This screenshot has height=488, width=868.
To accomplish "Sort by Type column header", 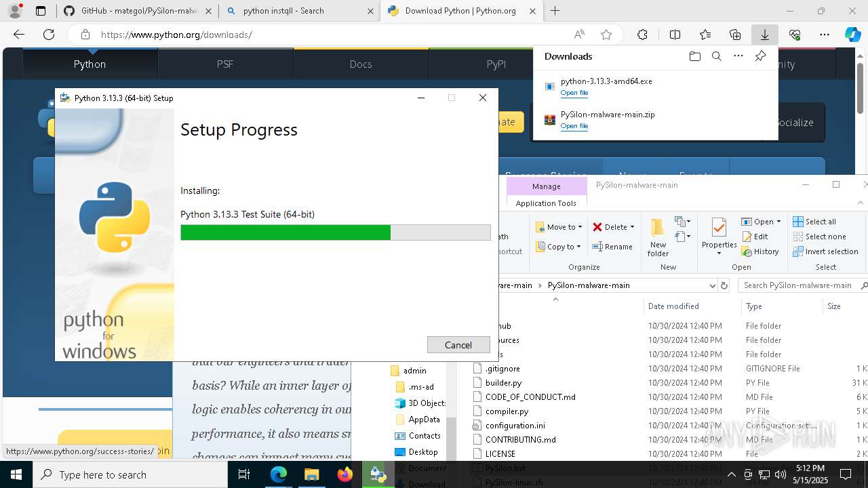I will tap(781, 306).
